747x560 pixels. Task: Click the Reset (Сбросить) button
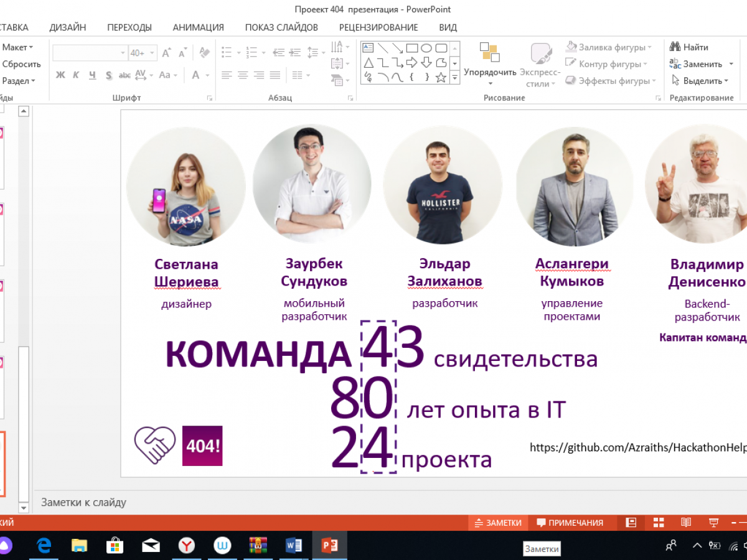point(21,64)
